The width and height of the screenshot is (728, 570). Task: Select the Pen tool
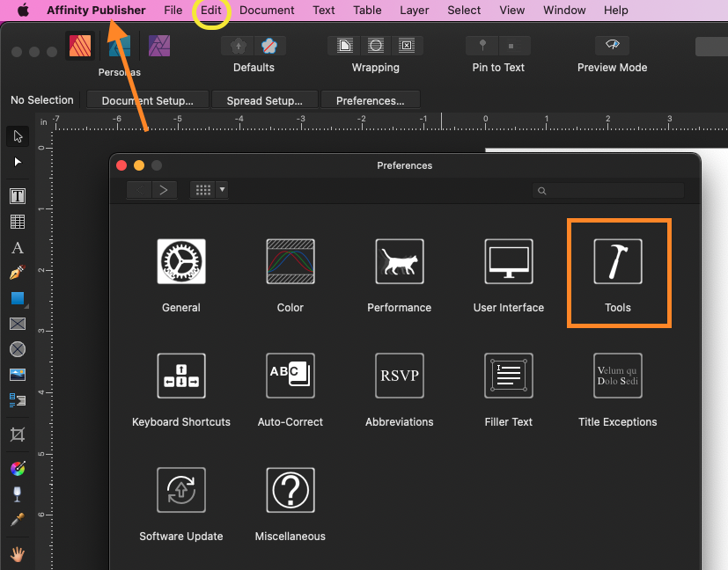[x=18, y=273]
